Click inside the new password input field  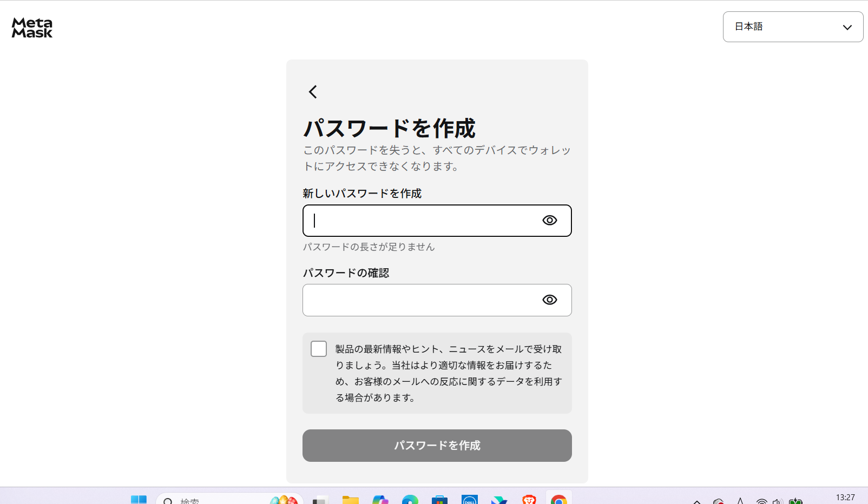tap(422, 221)
